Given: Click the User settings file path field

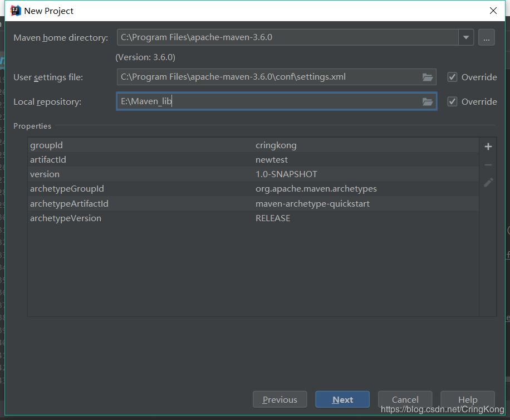Looking at the screenshot, I should tap(267, 77).
